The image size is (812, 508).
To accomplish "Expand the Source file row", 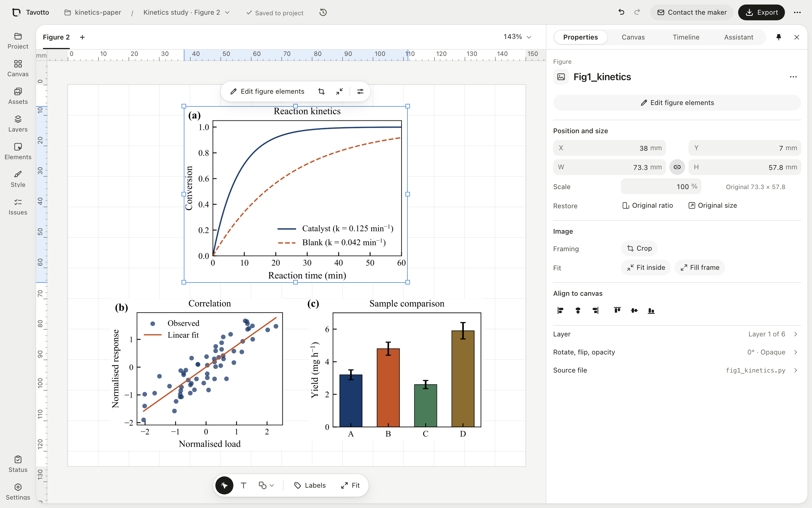I will pos(677,370).
